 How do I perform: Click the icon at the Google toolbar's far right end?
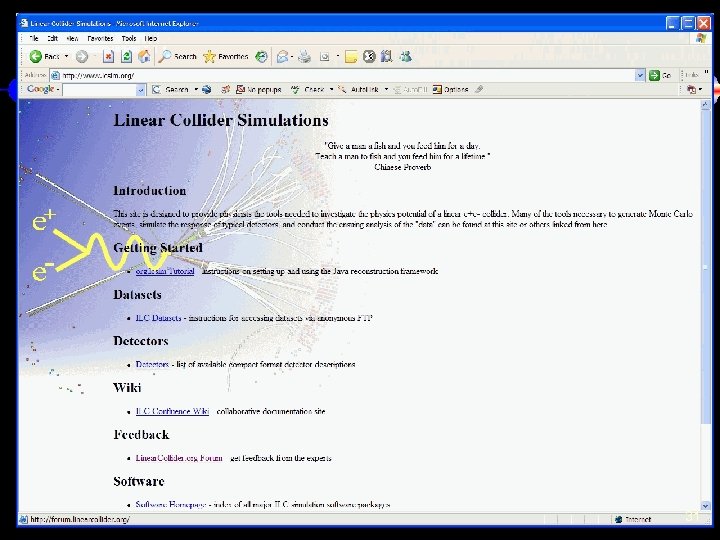click(x=691, y=90)
